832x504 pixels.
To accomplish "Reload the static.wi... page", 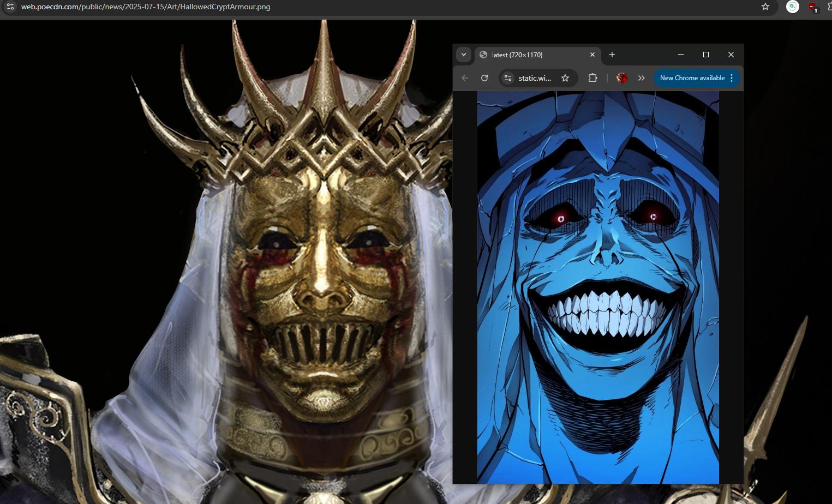I will pos(484,78).
